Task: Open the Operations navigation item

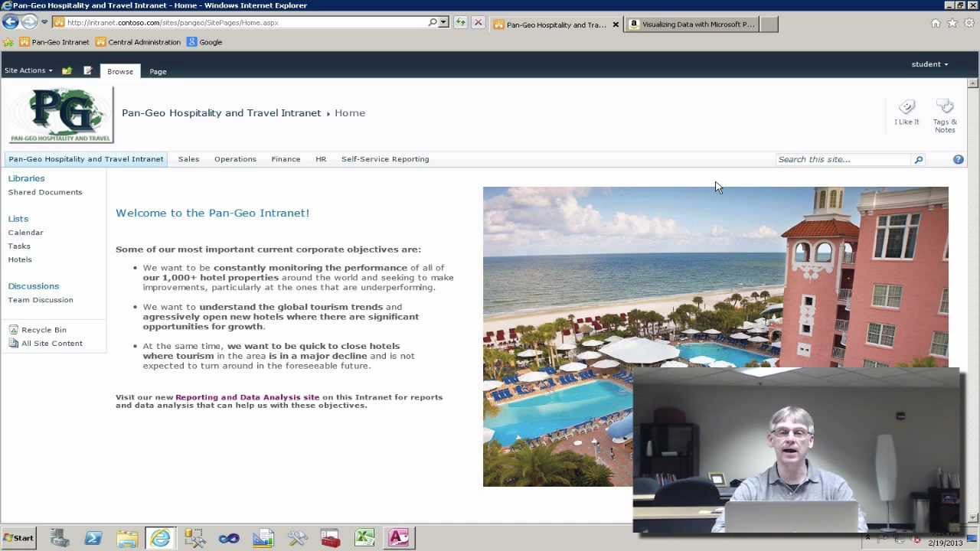Action: coord(235,159)
